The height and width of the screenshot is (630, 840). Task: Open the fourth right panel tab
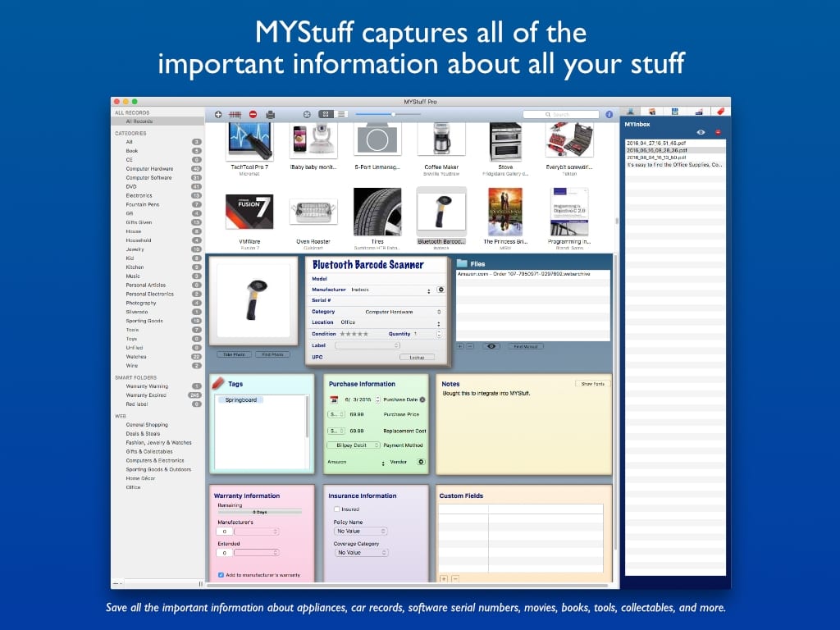click(699, 111)
